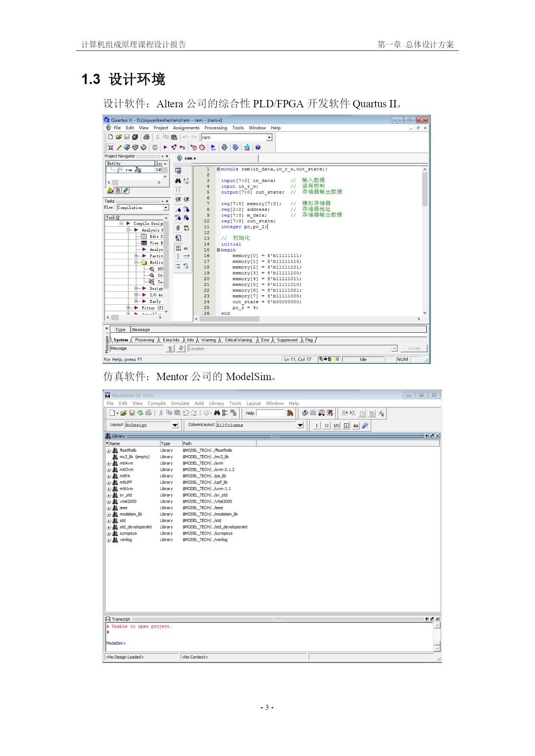Switch to the Error messages tab
Viewport: 535px width, 756px height.
click(265, 340)
